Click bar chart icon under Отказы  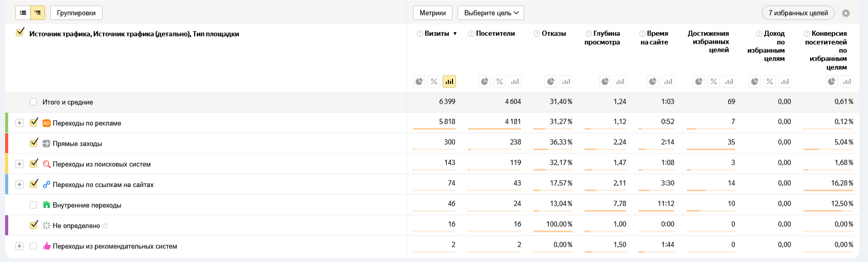566,82
